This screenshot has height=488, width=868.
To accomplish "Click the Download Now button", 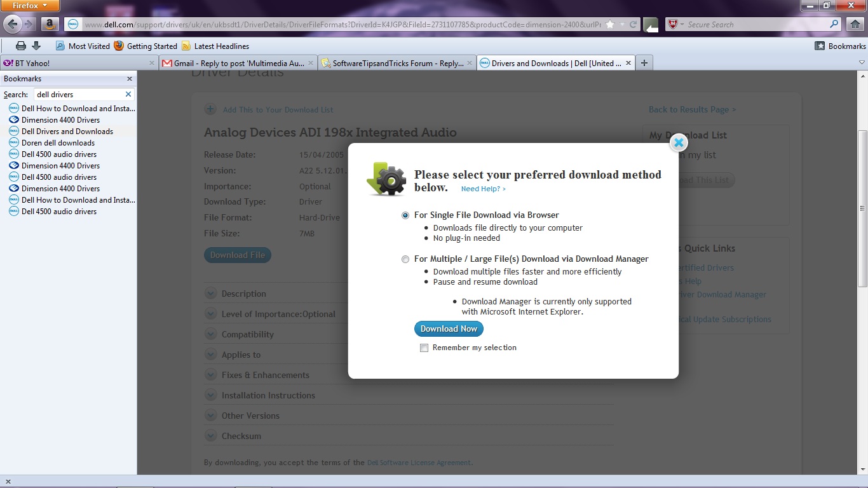I will click(449, 329).
